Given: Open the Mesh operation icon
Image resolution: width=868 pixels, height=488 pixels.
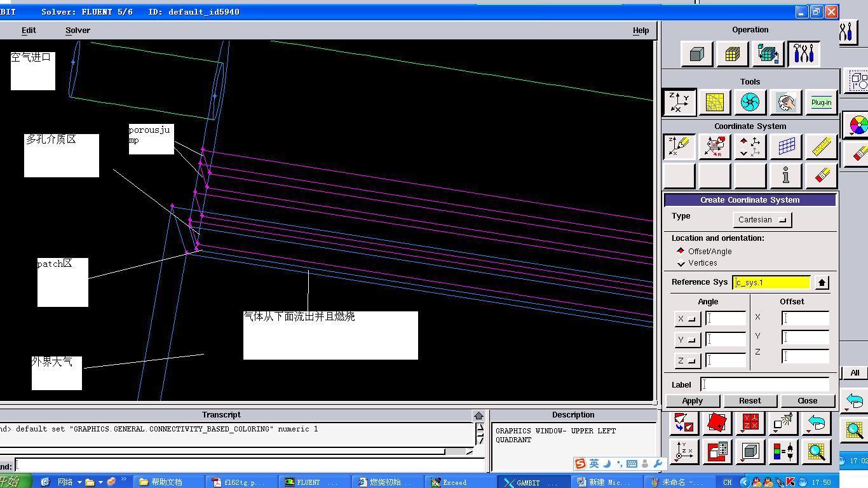Looking at the screenshot, I should click(x=732, y=55).
